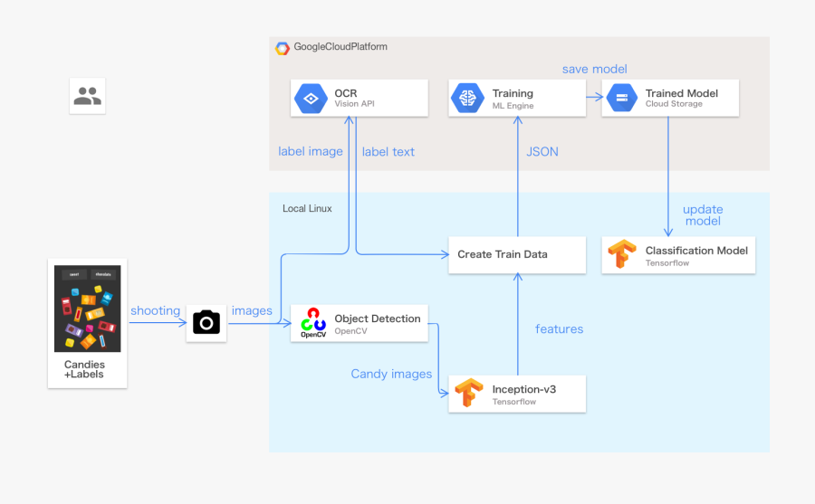Click the 'label image' connector text
815x504 pixels.
click(x=311, y=152)
